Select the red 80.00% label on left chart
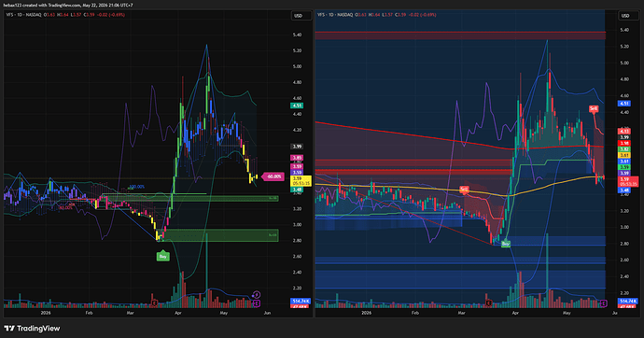The height and width of the screenshot is (338, 644). click(x=65, y=207)
